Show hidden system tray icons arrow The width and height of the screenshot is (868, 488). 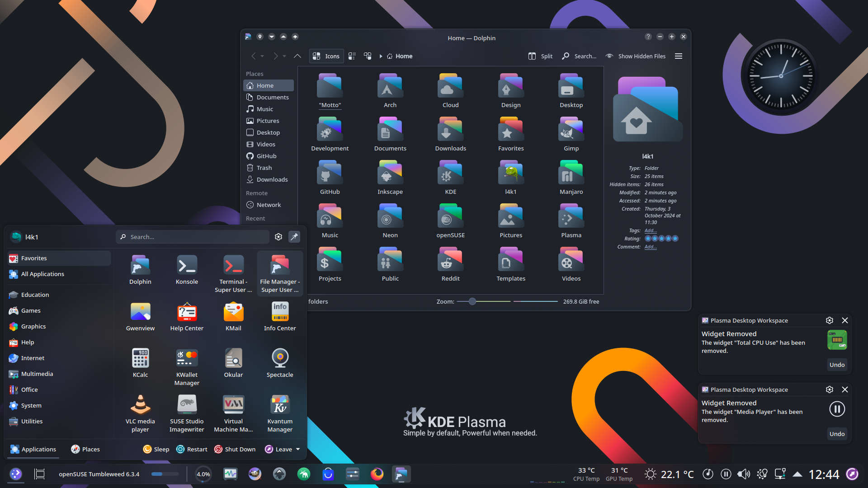click(797, 474)
